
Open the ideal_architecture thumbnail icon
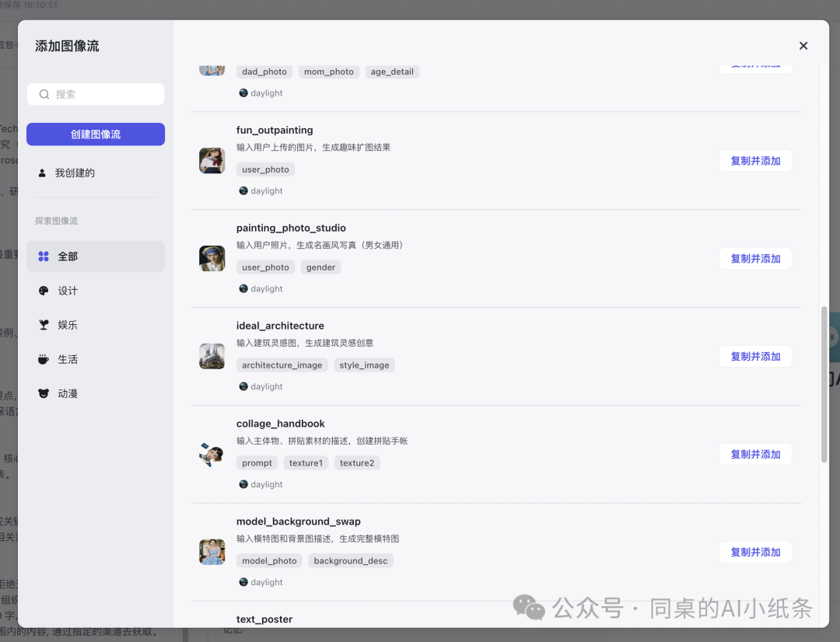[212, 357]
